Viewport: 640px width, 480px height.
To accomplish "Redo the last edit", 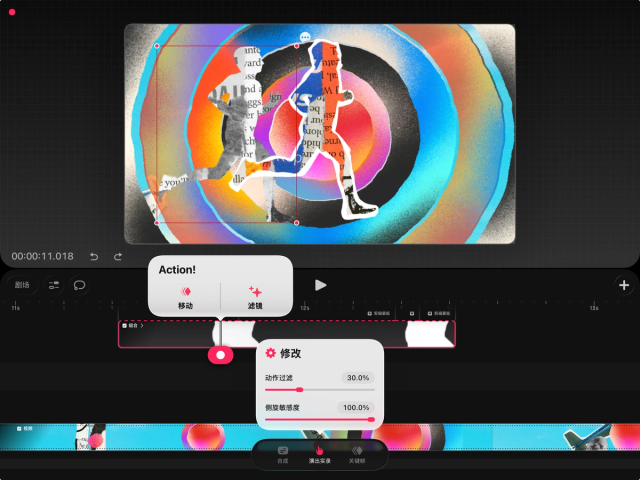I will click(x=118, y=256).
